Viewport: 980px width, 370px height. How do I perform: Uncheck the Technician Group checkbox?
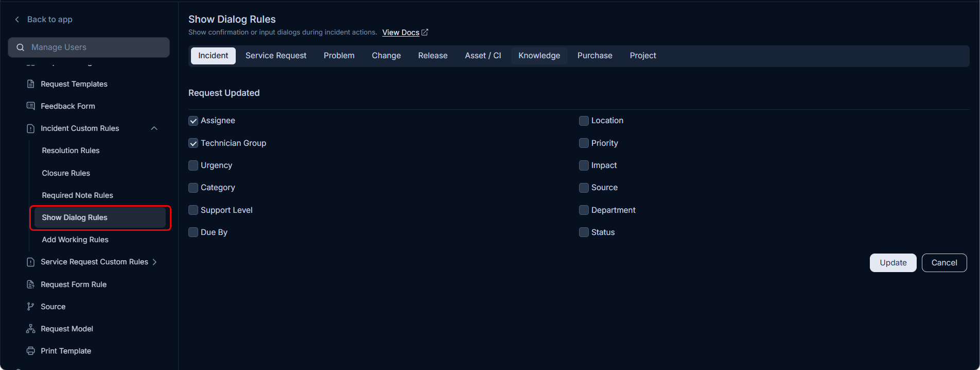tap(194, 143)
